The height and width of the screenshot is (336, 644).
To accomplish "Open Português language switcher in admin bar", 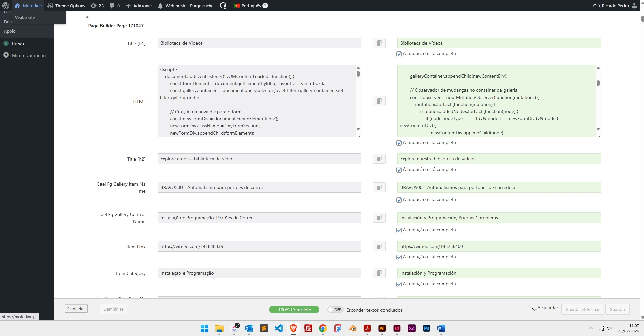I will 248,6.
